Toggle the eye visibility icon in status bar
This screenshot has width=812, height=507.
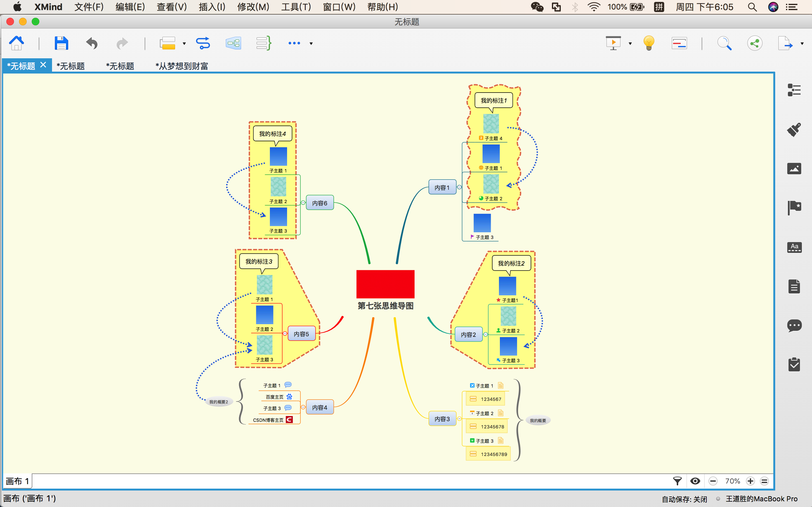pyautogui.click(x=695, y=481)
